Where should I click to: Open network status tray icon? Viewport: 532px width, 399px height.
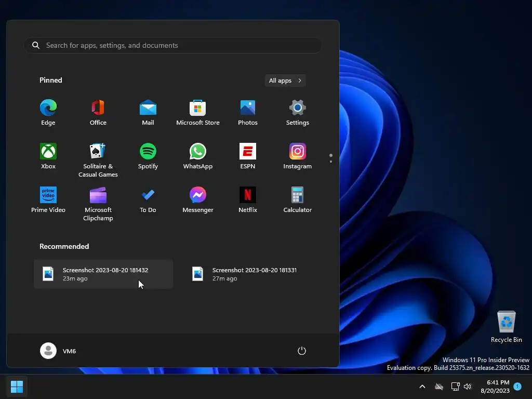(455, 387)
